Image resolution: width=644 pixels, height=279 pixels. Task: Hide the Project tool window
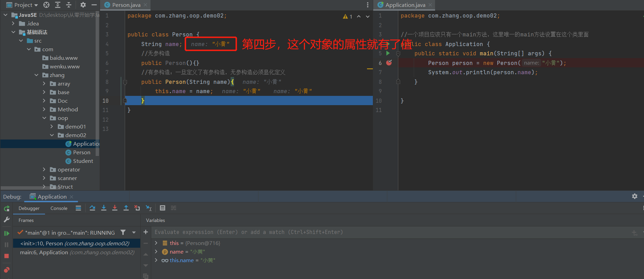point(94,5)
